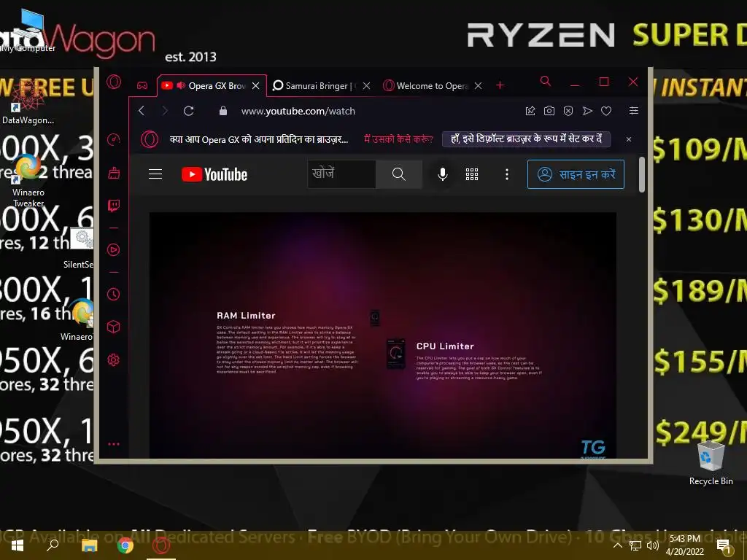The width and height of the screenshot is (747, 560).
Task: Click the Opera GX taskbar icon
Action: pos(161,545)
